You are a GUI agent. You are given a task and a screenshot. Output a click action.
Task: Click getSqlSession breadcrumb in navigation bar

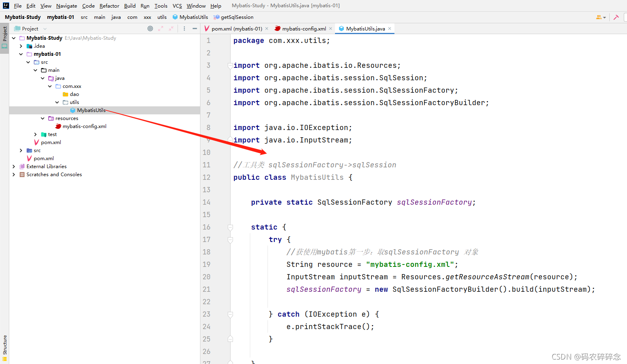pyautogui.click(x=233, y=17)
